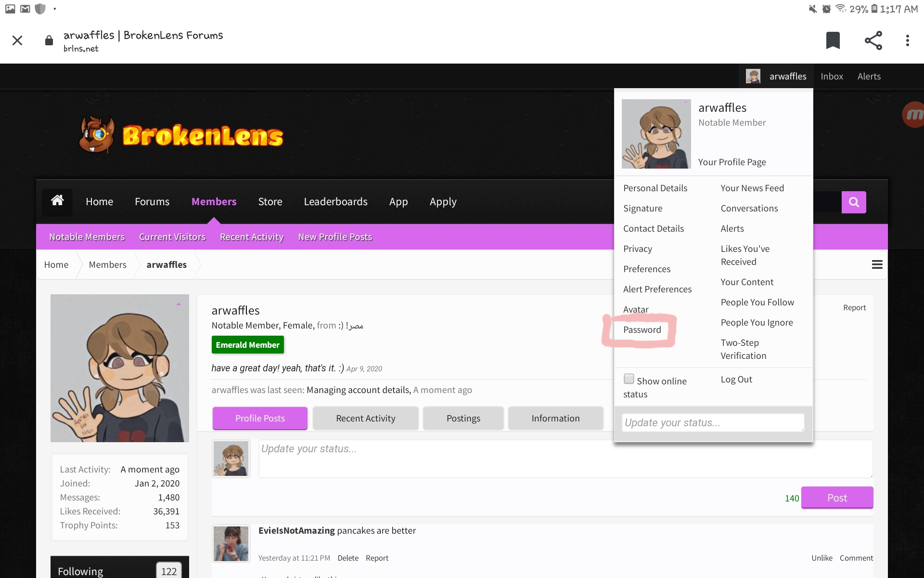Image resolution: width=924 pixels, height=578 pixels.
Task: Click Unlike on the pancakes post
Action: [821, 558]
